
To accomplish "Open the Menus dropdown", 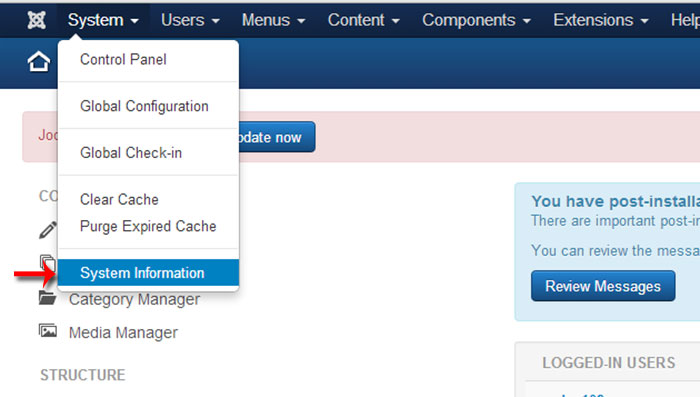I will point(273,20).
